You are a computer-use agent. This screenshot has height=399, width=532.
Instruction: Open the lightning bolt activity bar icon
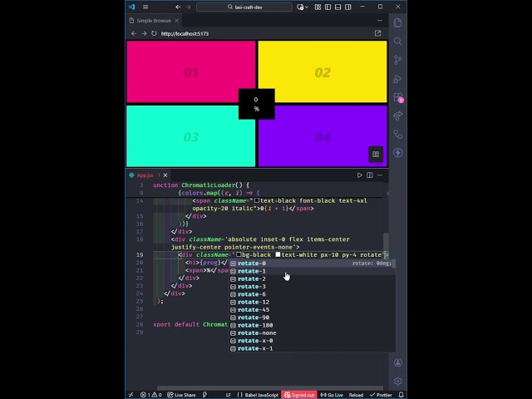[x=398, y=153]
